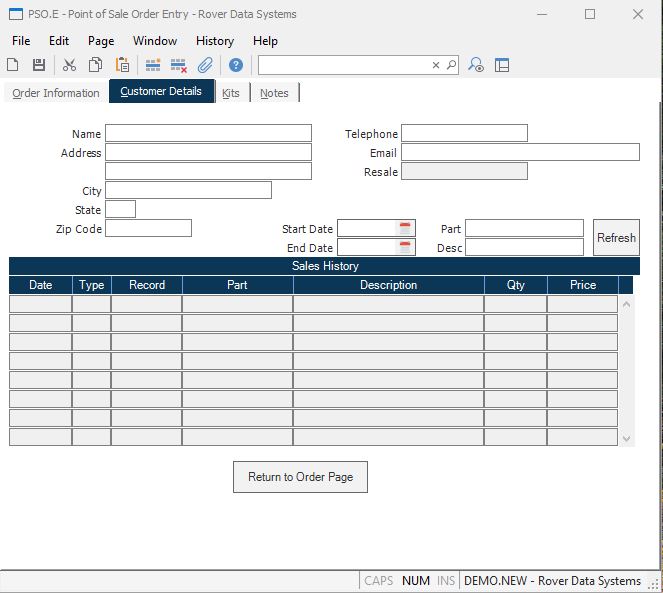
Task: Click the New record toolbar icon
Action: [x=13, y=65]
